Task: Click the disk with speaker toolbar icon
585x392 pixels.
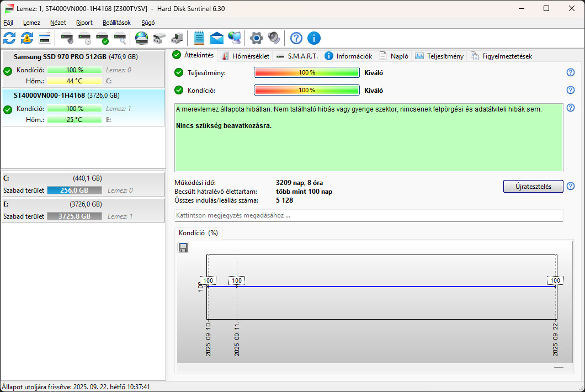Action: click(x=67, y=38)
